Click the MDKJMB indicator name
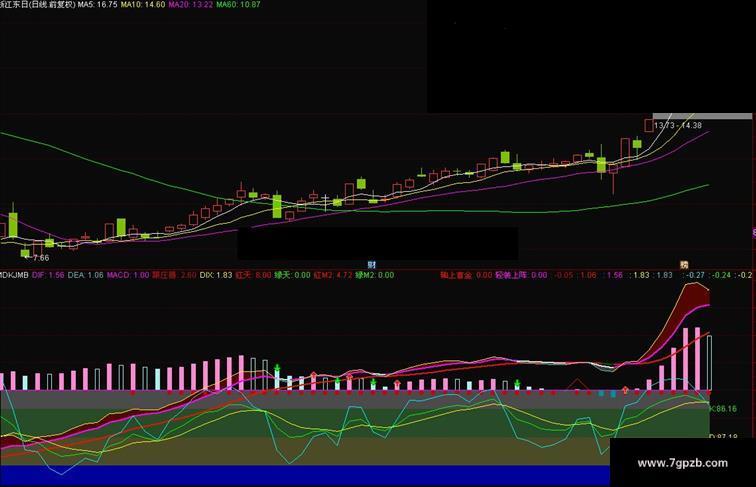Image resolution: width=756 pixels, height=487 pixels. pyautogui.click(x=14, y=275)
